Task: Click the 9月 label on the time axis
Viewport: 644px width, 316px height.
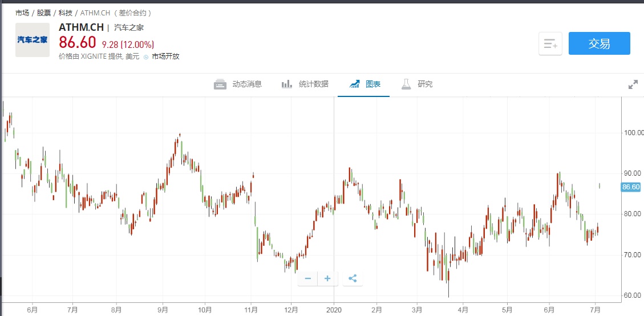Action: point(163,310)
